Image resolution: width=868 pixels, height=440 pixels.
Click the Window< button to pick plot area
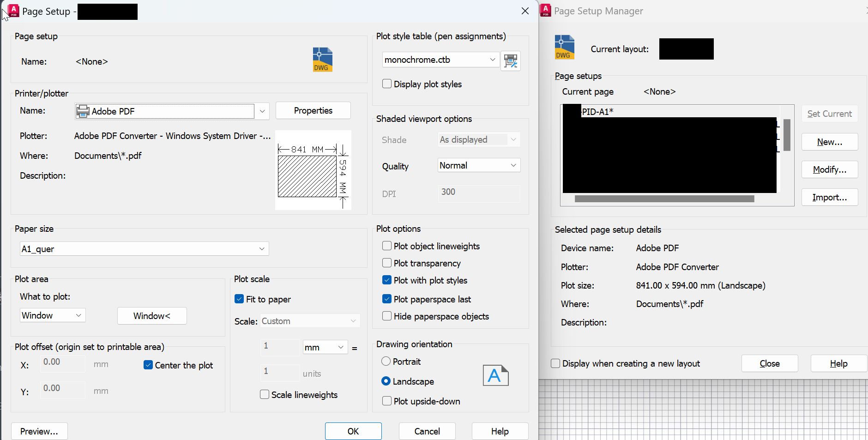[152, 316]
